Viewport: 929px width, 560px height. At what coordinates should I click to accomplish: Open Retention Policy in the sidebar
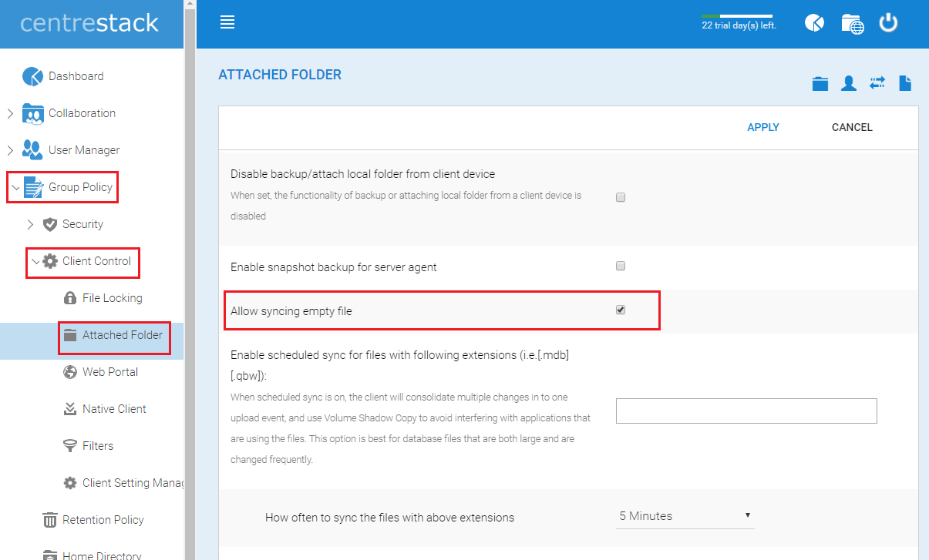pyautogui.click(x=103, y=520)
